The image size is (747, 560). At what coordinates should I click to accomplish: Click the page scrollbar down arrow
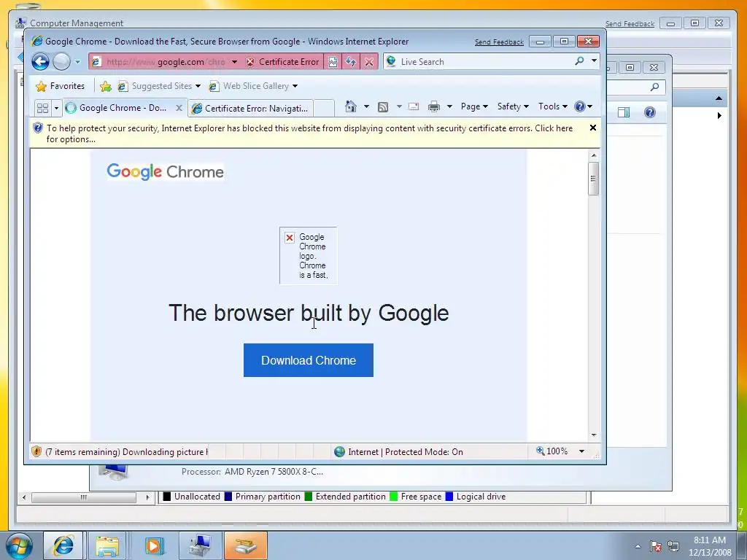(594, 435)
